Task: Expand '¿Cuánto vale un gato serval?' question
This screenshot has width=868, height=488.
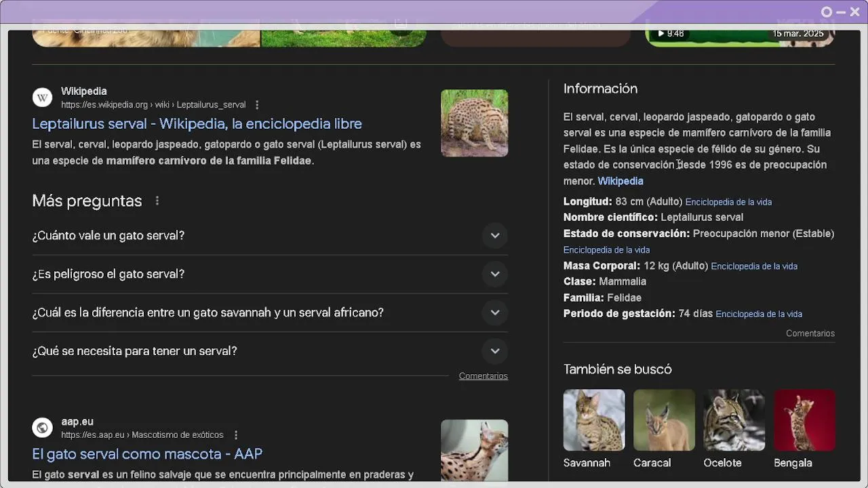Action: (270, 236)
